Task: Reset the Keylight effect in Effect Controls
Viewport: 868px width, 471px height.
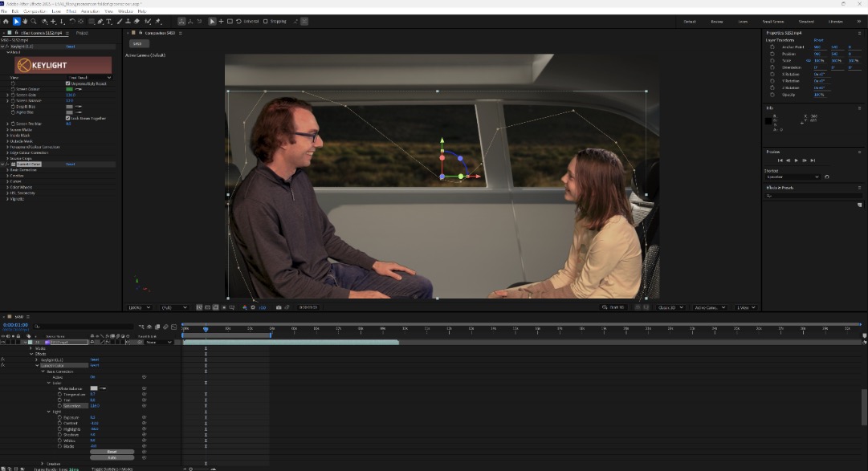Action: click(x=71, y=47)
